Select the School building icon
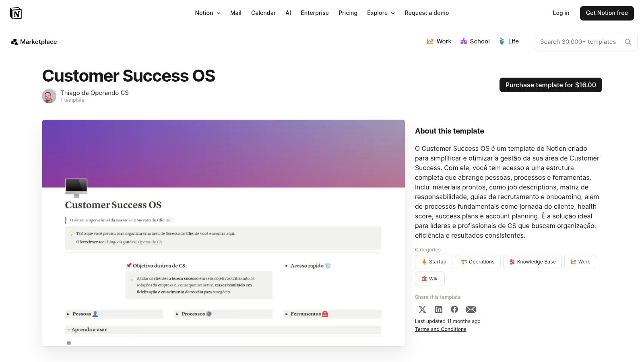644x362 pixels. point(463,41)
